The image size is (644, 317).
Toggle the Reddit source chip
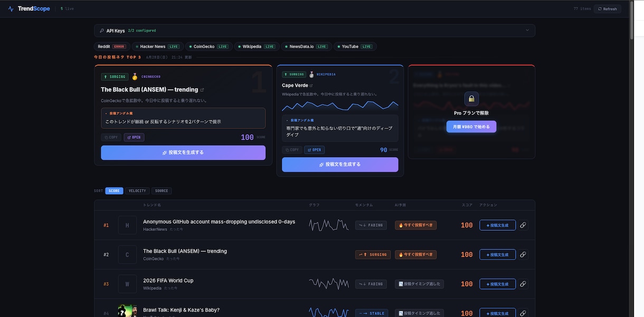coord(111,46)
